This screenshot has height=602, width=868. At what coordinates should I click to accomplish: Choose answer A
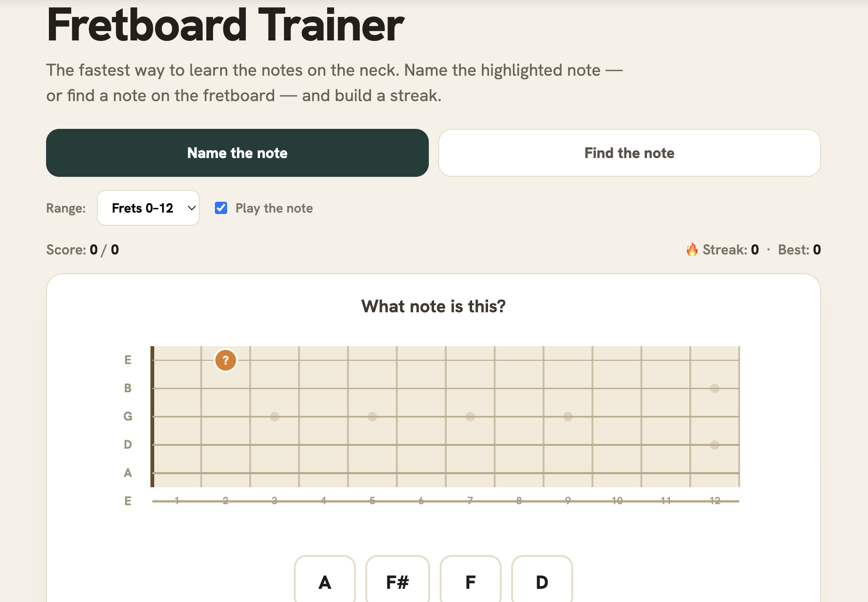pos(325,581)
